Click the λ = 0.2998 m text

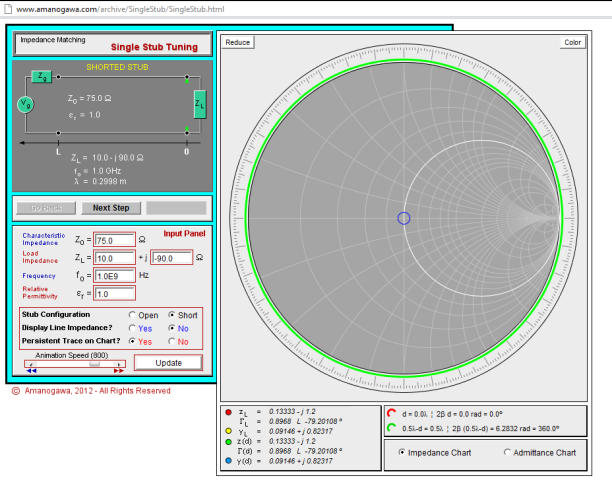click(x=100, y=181)
